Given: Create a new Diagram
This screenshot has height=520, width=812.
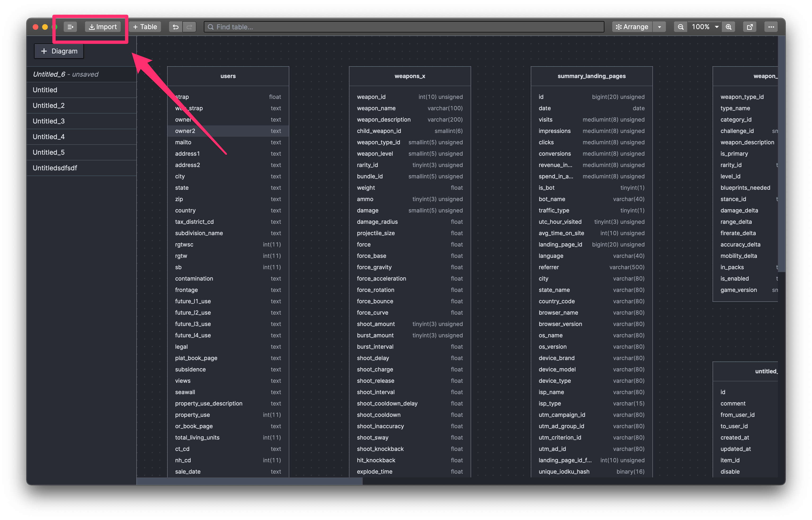Looking at the screenshot, I should point(58,51).
